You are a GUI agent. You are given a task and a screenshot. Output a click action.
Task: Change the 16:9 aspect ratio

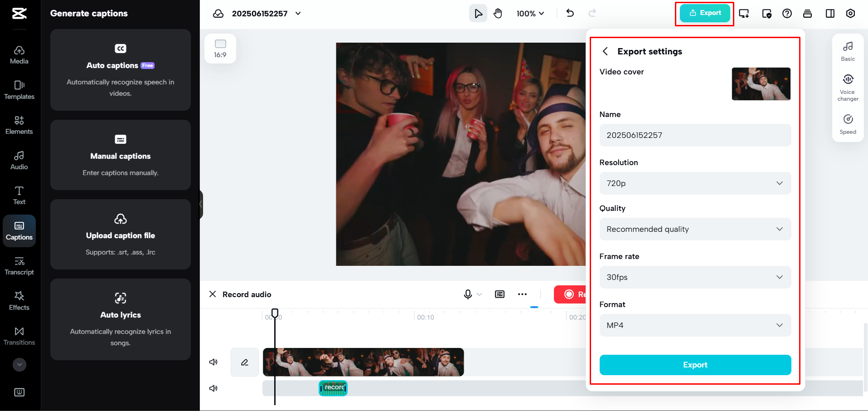click(220, 49)
